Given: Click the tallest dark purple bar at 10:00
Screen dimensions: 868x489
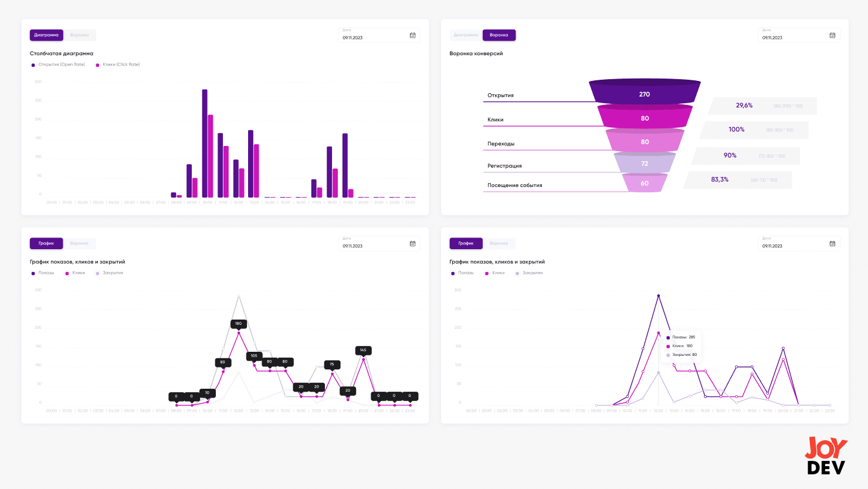Looking at the screenshot, I should click(205, 144).
